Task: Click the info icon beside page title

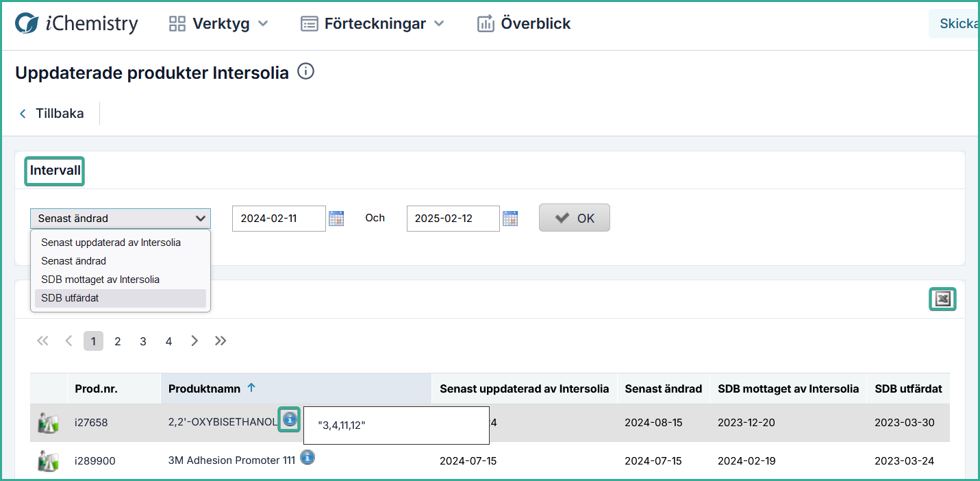Action: tap(306, 71)
